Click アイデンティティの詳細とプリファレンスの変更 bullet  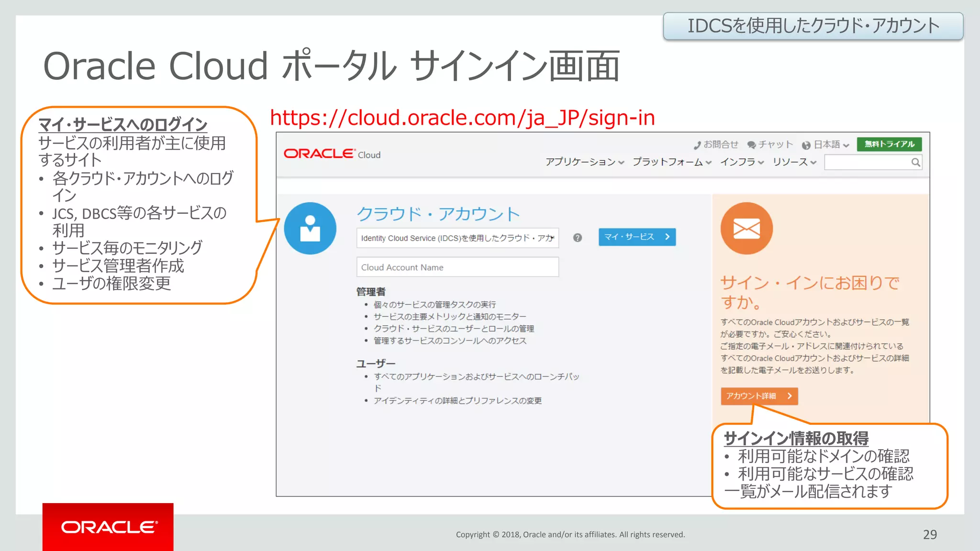(x=457, y=401)
